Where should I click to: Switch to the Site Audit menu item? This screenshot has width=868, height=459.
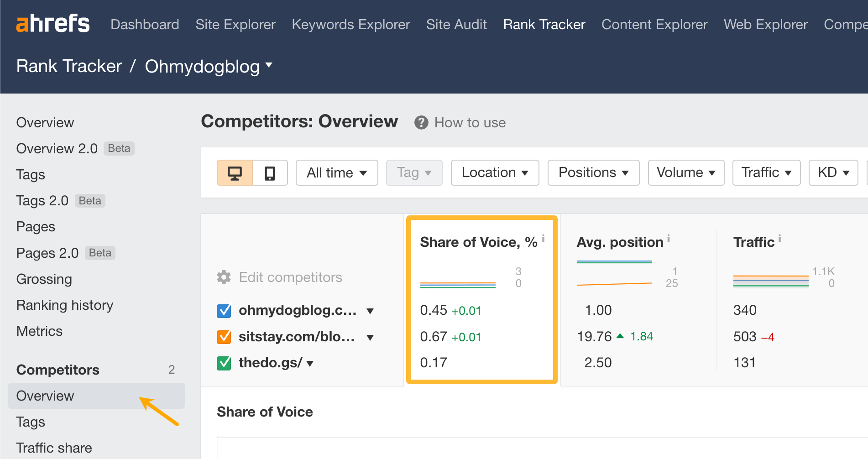[x=456, y=24]
